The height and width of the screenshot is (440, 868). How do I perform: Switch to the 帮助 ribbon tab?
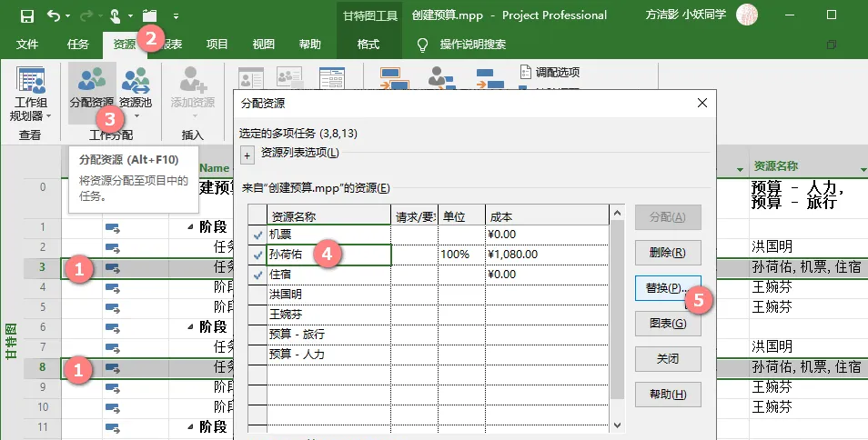(310, 45)
